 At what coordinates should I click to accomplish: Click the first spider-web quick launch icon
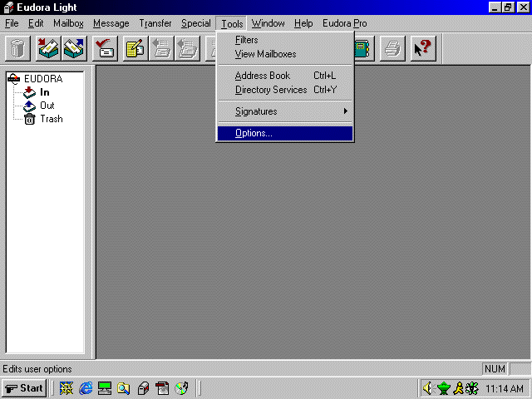coord(66,388)
